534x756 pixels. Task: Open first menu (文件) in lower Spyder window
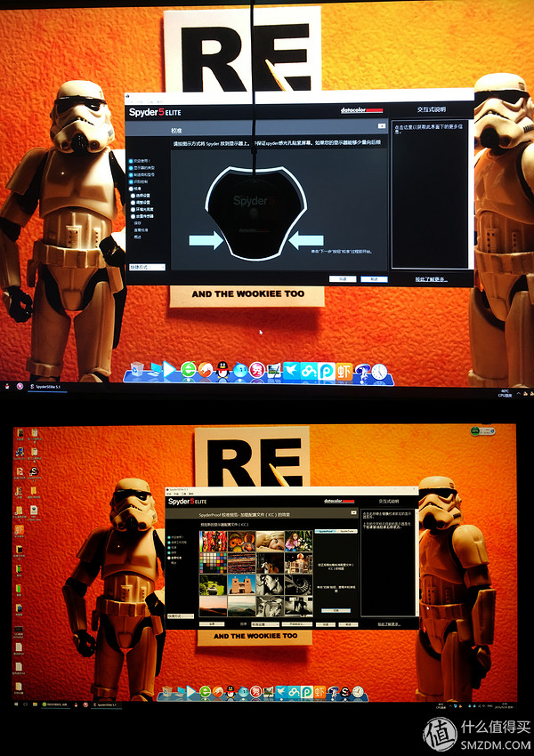click(x=169, y=495)
